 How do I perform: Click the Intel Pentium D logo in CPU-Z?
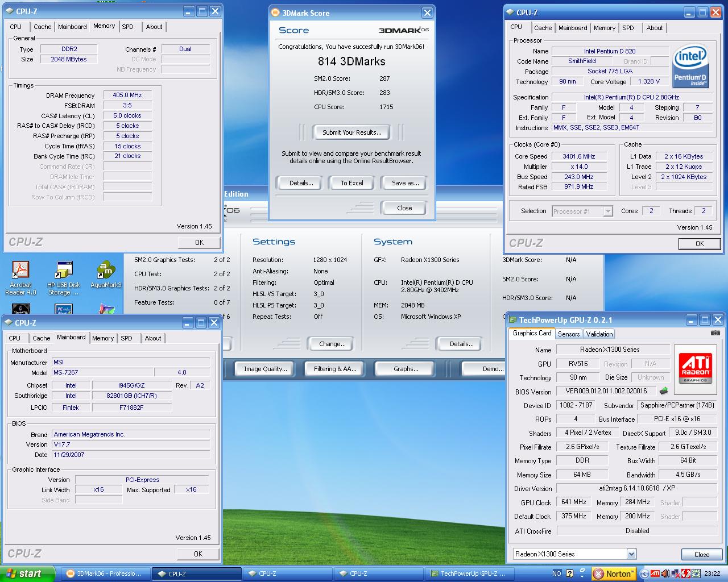[690, 66]
